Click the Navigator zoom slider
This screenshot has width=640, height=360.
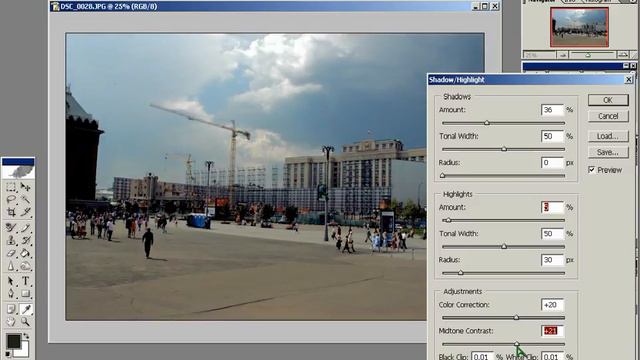coord(592,55)
